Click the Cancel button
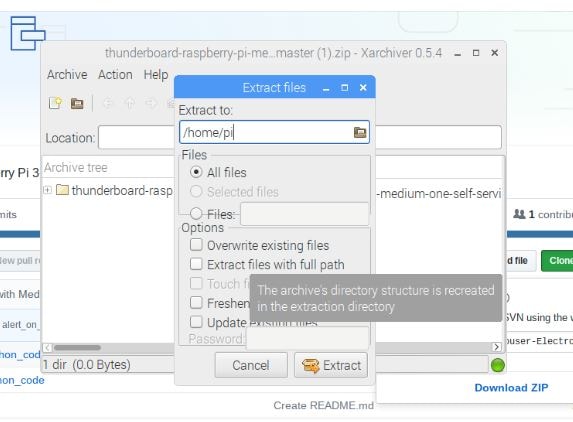This screenshot has height=422, width=573. tap(251, 365)
